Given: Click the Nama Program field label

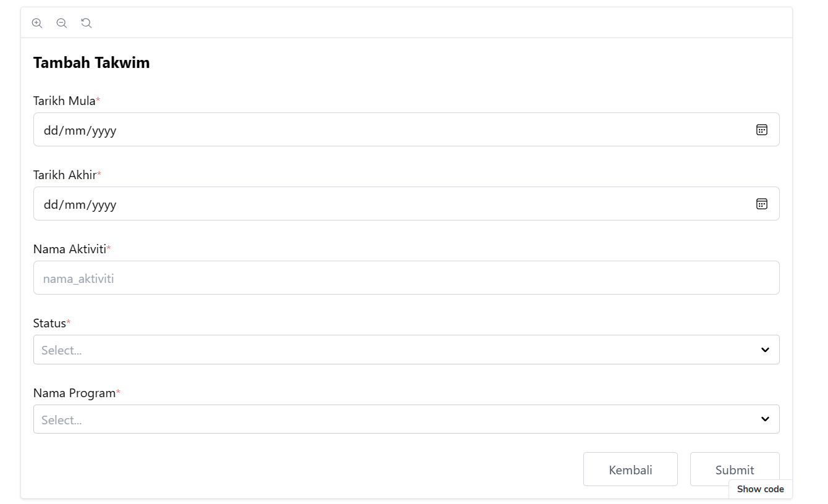Looking at the screenshot, I should coord(74,393).
